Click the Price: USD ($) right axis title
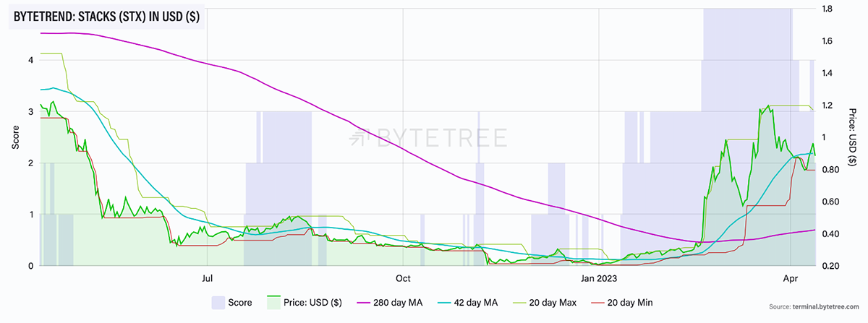 (853, 137)
